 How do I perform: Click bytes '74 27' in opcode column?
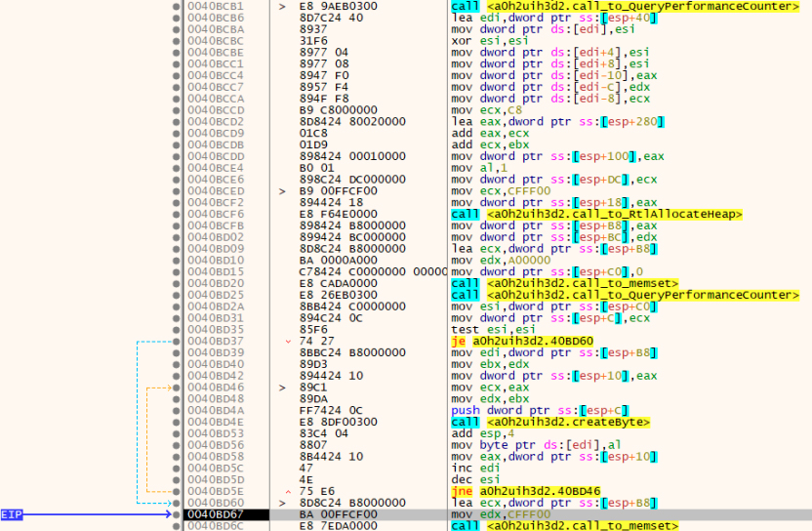click(x=316, y=341)
